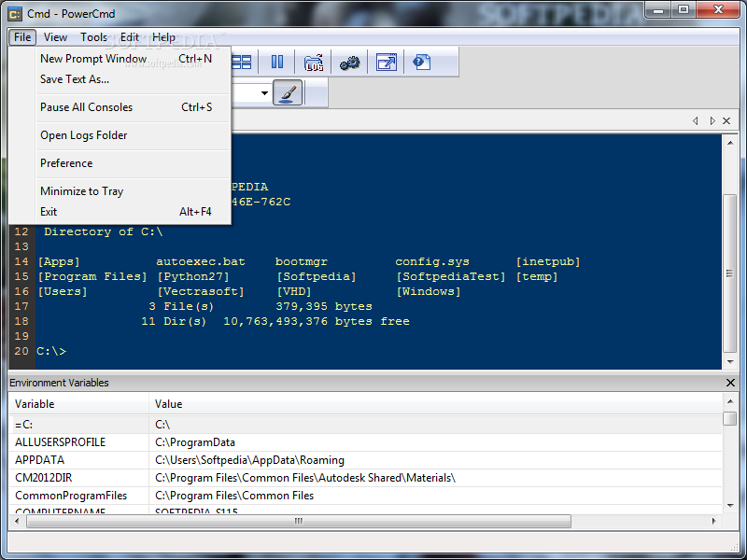Select Save Text As... entry

coord(126,79)
